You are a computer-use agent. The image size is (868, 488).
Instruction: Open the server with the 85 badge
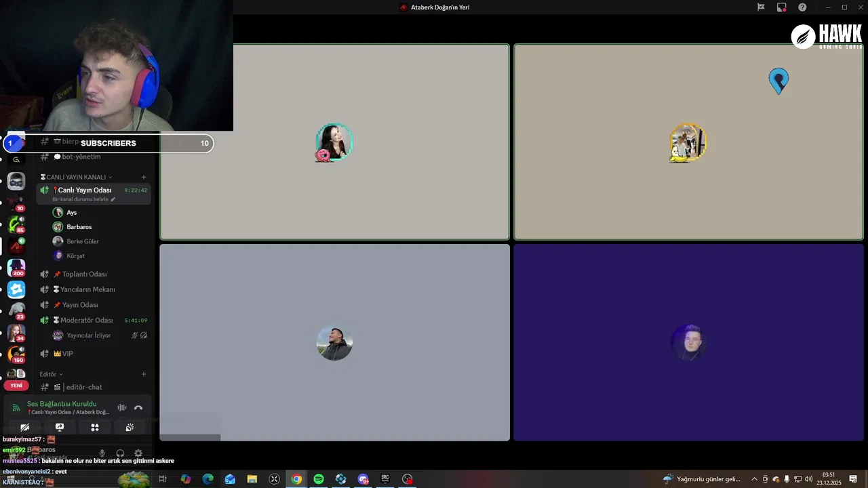coord(16,224)
